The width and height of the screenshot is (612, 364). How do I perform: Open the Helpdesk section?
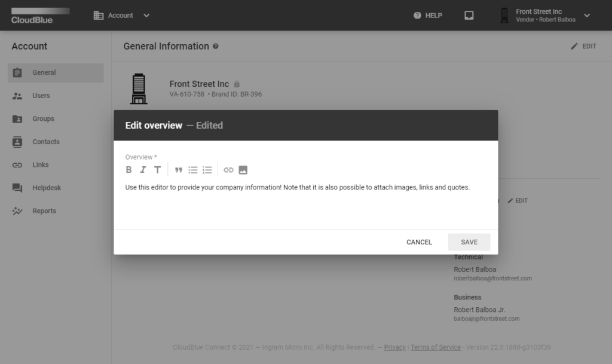(x=47, y=188)
